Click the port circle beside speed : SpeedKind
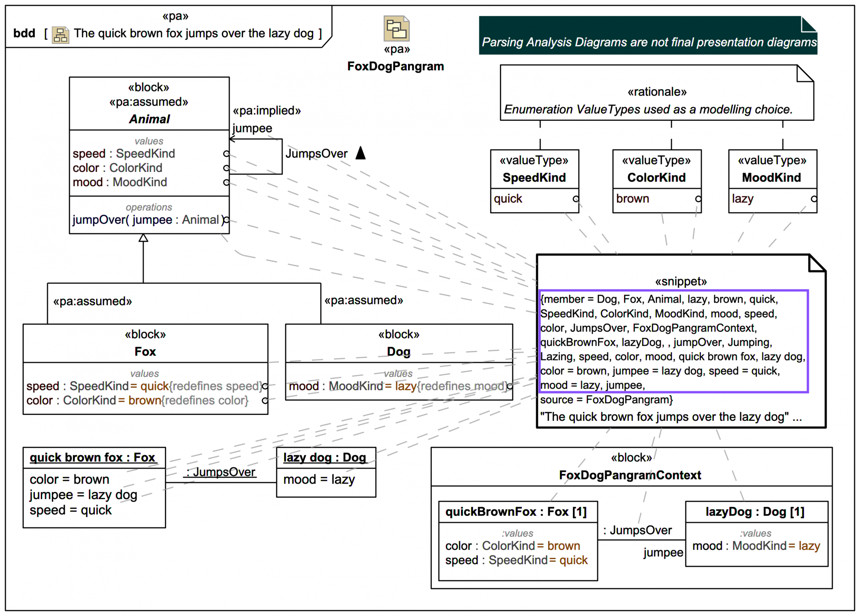The image size is (860, 616). (227, 153)
